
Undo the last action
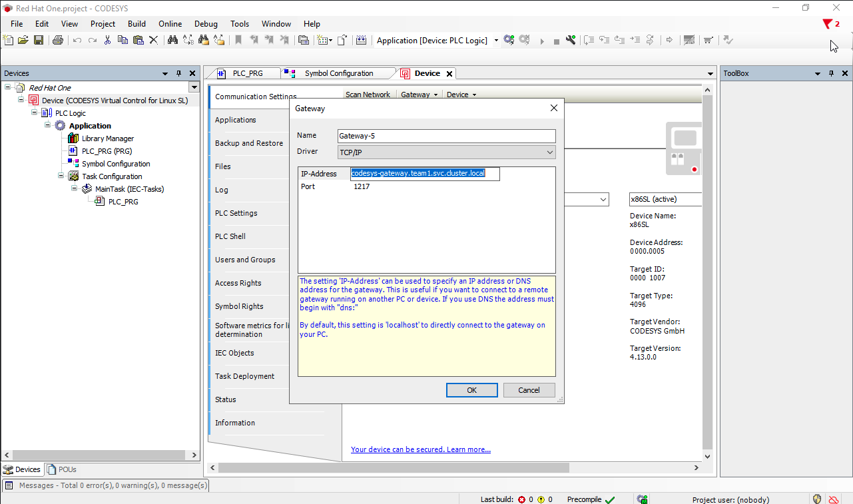pos(77,41)
